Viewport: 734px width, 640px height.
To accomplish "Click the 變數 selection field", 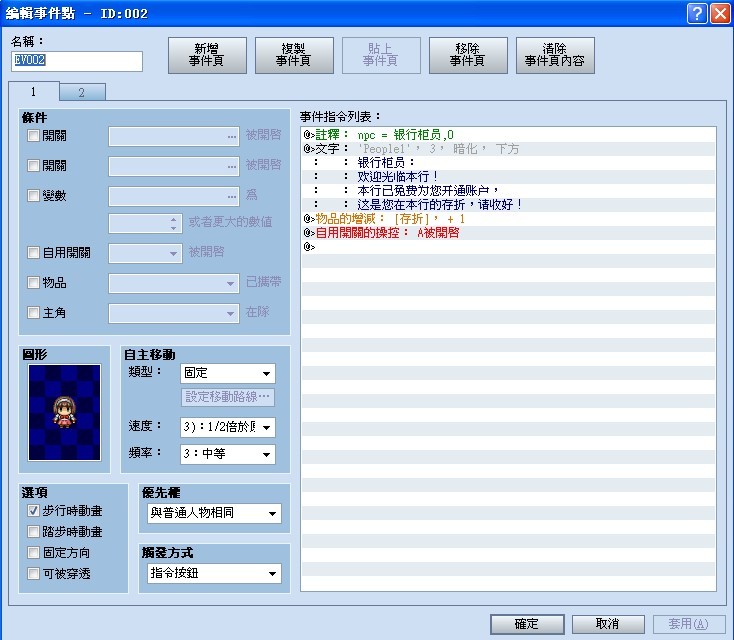I will click(x=174, y=196).
